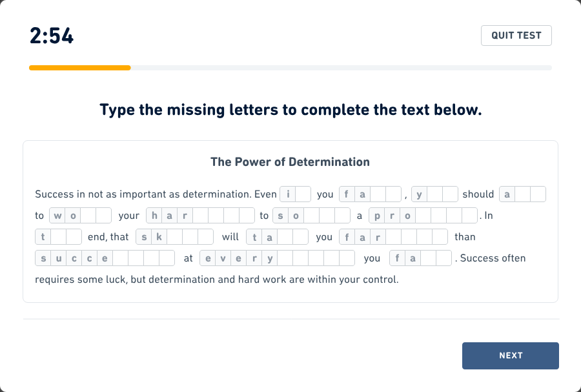
Task: Select last empty box in word starting 'pro'
Action: [469, 216]
